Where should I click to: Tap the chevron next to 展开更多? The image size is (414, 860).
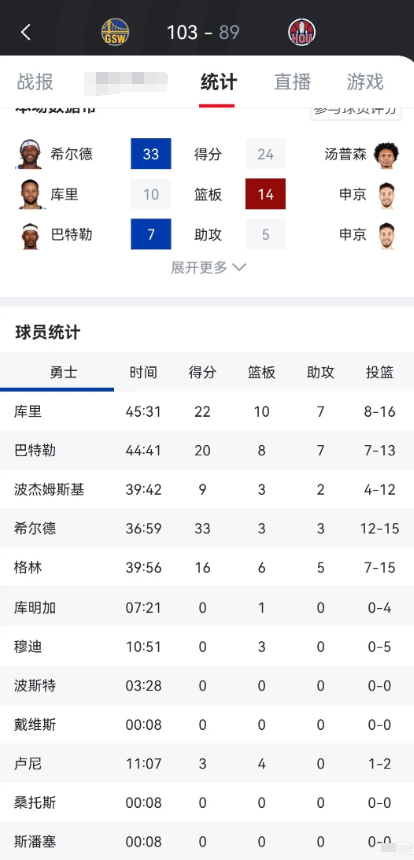(x=239, y=268)
